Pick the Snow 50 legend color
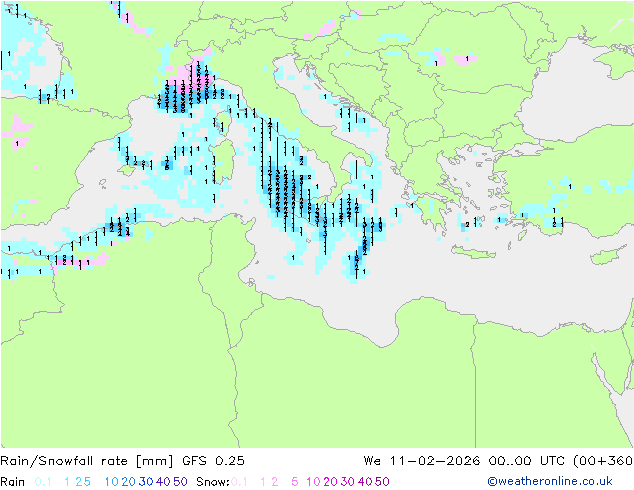The width and height of the screenshot is (634, 490). pos(382,482)
